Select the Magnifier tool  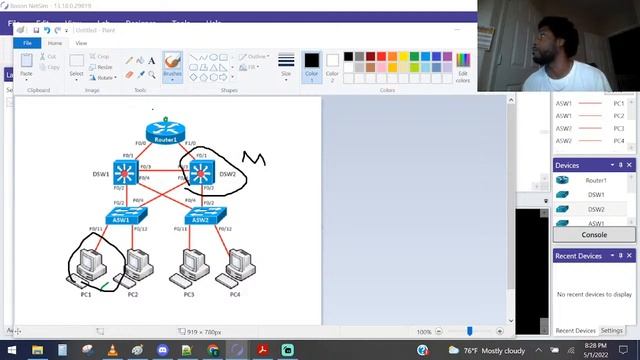pyautogui.click(x=152, y=75)
